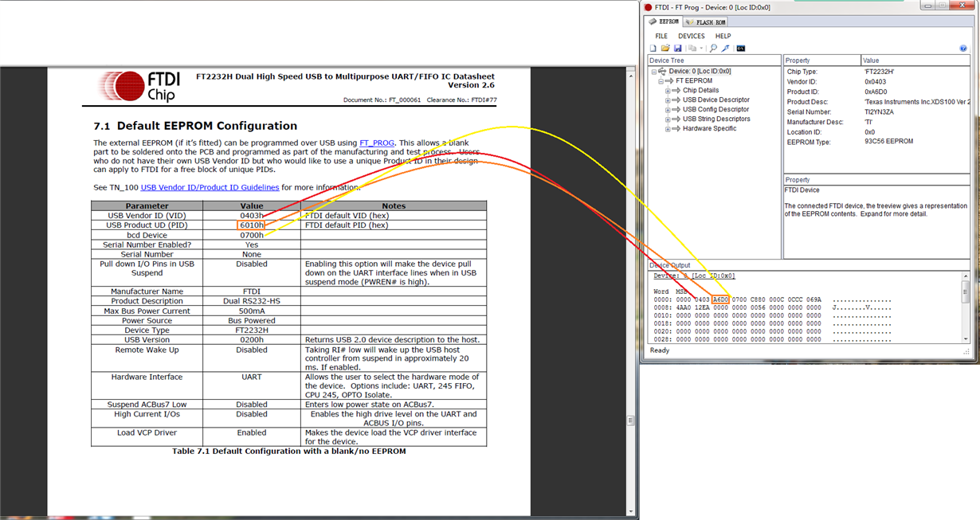Select USB String Descriptors label
The image size is (980, 520).
pos(716,119)
